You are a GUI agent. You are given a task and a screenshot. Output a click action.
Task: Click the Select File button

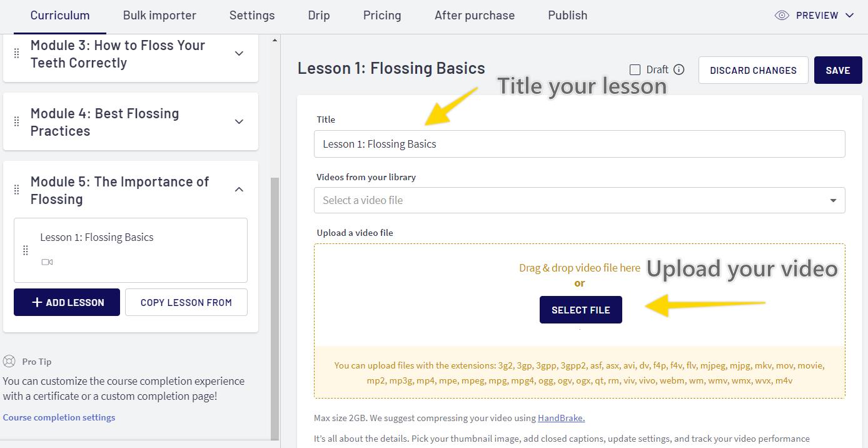pos(581,310)
